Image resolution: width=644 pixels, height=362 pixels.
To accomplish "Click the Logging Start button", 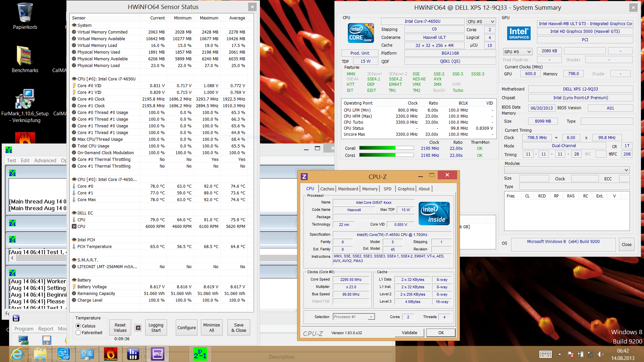I will click(x=156, y=327).
